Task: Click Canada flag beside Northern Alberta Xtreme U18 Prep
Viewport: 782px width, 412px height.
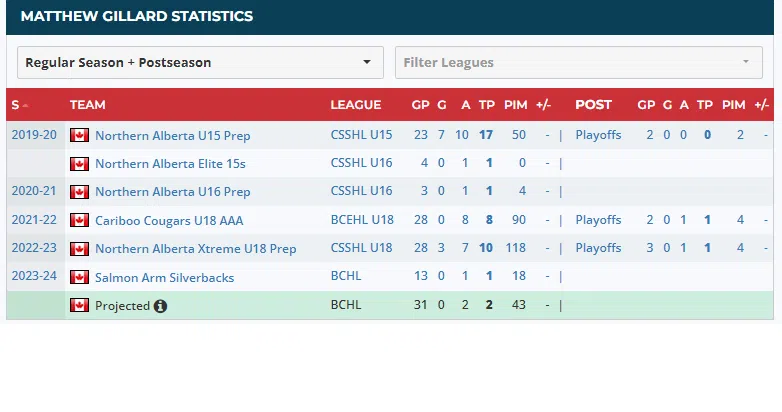Action: tap(79, 248)
